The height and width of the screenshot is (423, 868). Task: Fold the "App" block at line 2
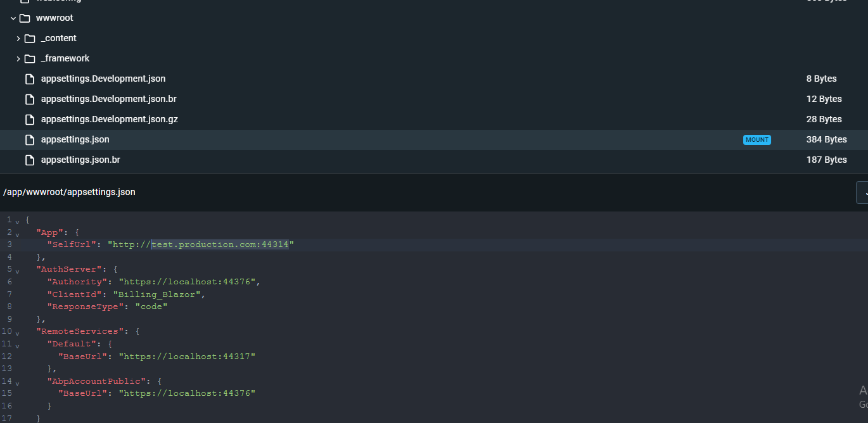click(x=18, y=233)
